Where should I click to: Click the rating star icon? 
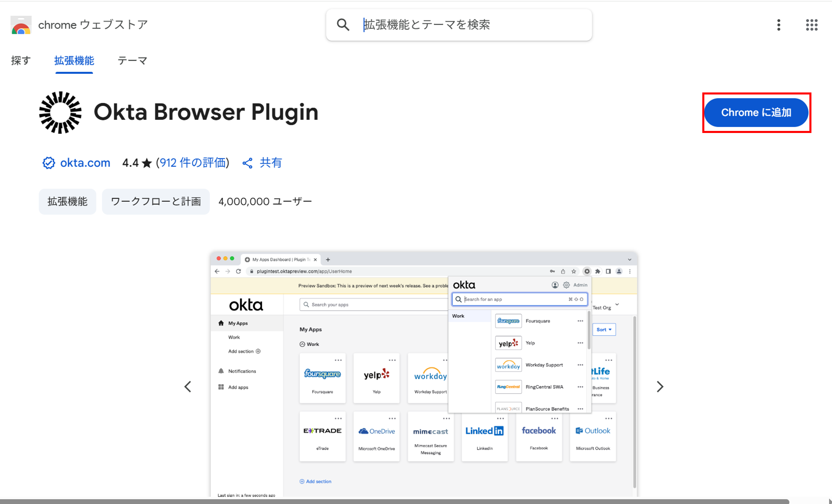147,163
